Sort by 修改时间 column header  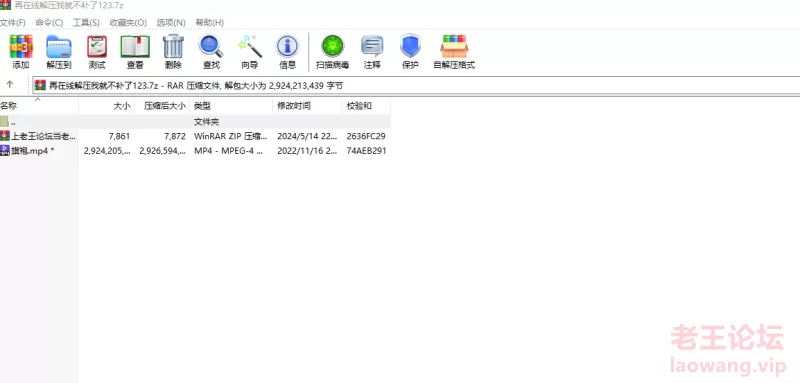coord(307,106)
